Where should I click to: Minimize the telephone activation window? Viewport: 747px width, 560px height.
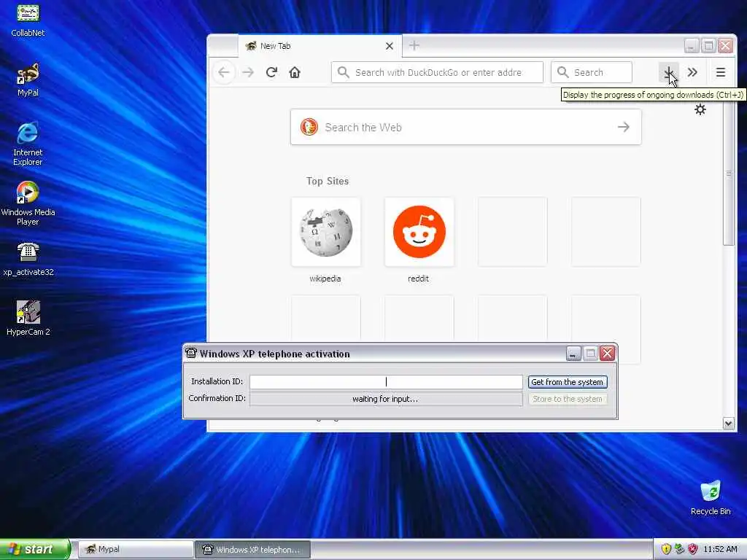click(x=573, y=354)
